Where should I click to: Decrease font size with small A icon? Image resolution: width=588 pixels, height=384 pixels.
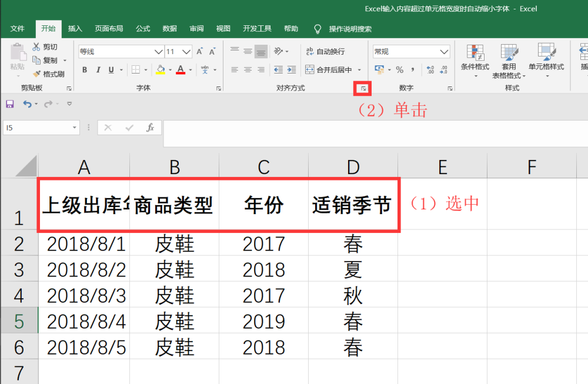click(x=212, y=51)
